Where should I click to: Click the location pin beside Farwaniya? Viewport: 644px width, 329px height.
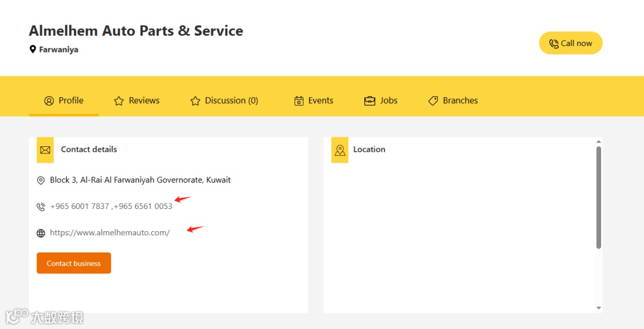coord(33,50)
